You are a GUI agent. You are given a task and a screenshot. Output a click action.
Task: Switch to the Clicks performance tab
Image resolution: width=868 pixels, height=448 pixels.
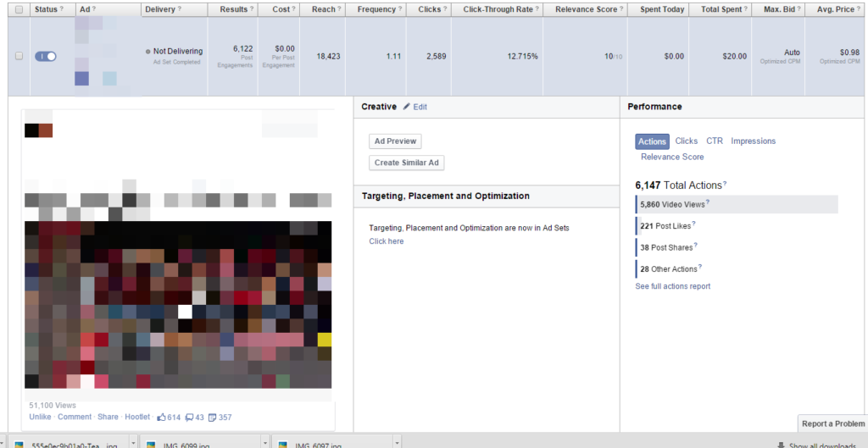(687, 141)
